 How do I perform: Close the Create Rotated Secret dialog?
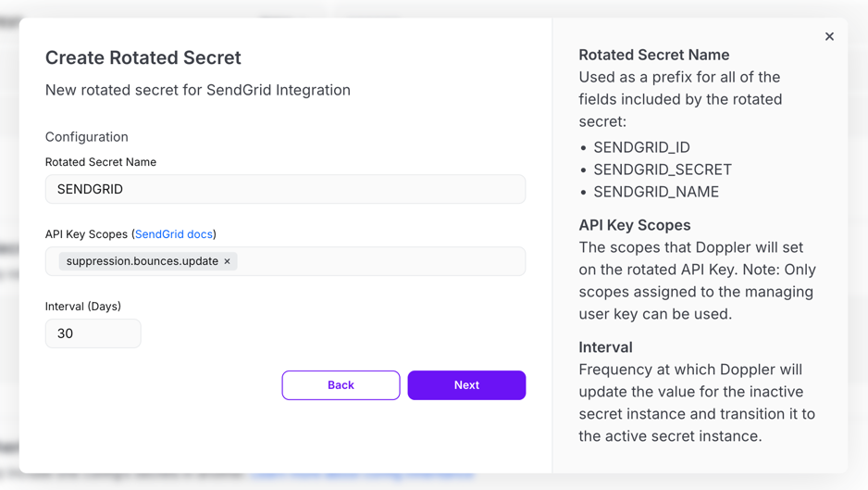[829, 37]
